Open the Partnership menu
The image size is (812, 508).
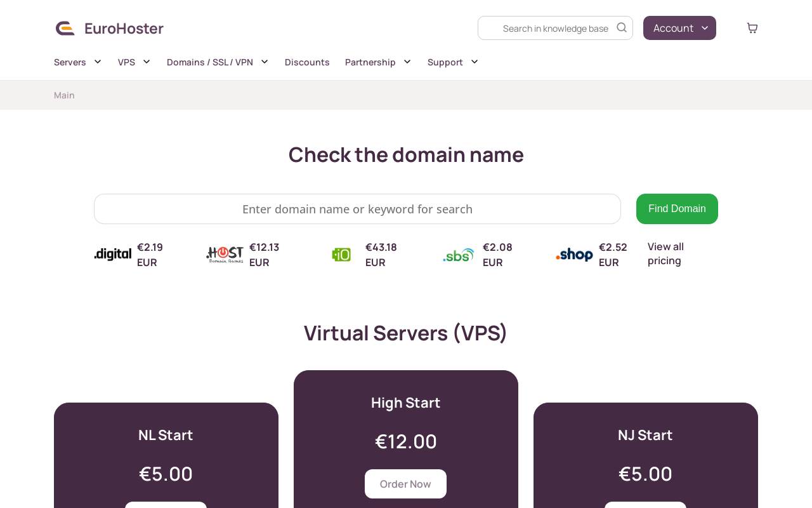370,62
